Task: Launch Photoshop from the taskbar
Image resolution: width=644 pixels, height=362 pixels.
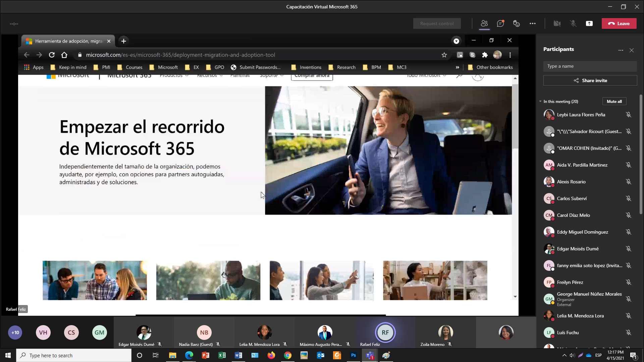Action: (353, 355)
